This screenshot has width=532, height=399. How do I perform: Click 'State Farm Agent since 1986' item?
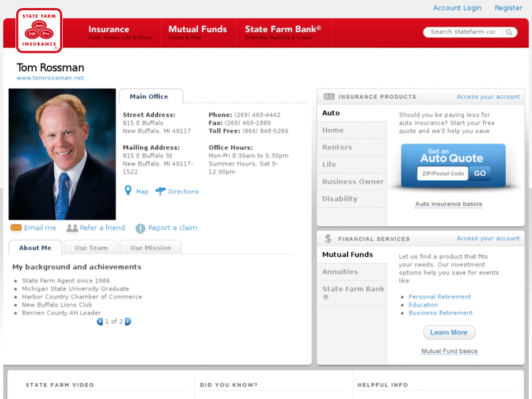(x=66, y=281)
